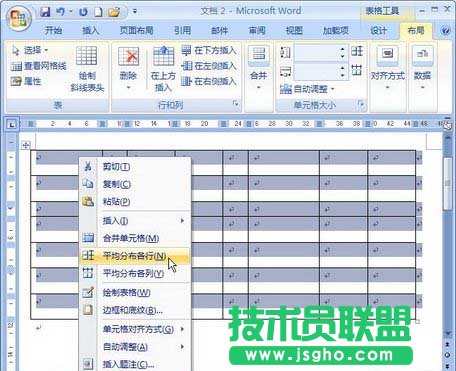Viewport: 456px width, 371px height.
Task: Click the vertical scrollbar thumb
Action: [x=447, y=183]
